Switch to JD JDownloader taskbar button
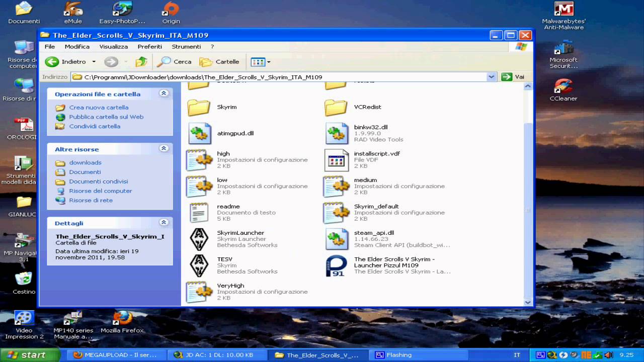 coord(216,355)
